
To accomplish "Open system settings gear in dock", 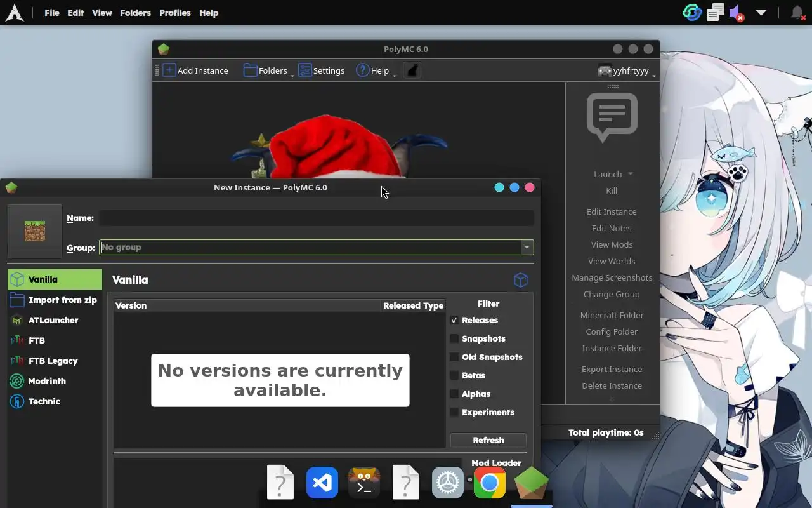I will 448,483.
